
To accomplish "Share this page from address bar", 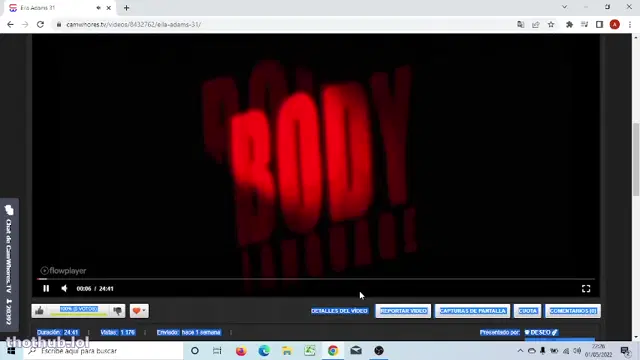I will pos(536,24).
